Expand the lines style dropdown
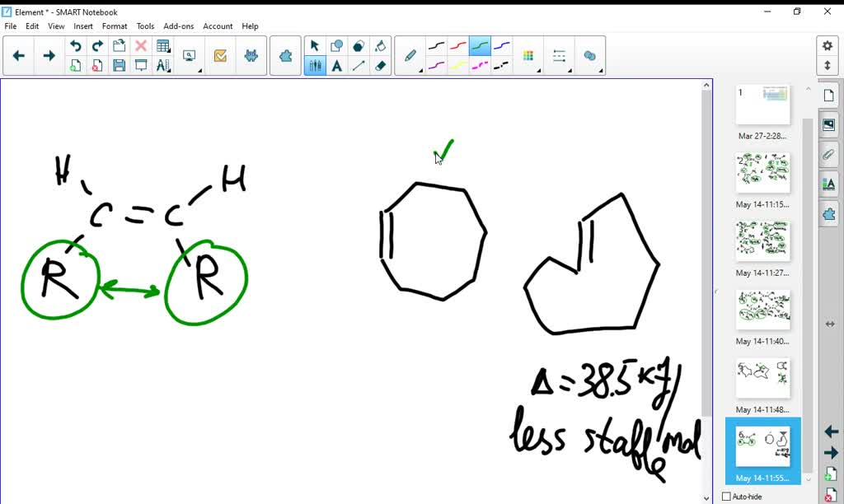Screen dimensions: 844x504 (x=570, y=71)
